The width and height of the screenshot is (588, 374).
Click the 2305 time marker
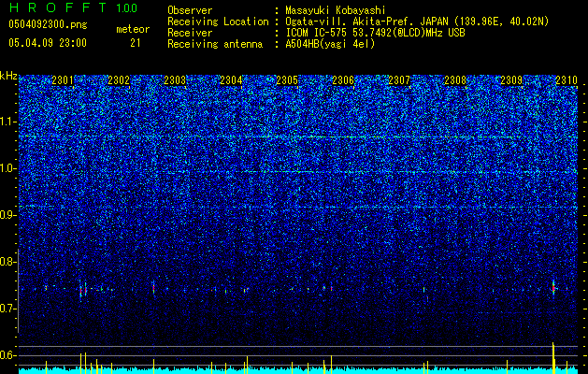click(x=287, y=80)
